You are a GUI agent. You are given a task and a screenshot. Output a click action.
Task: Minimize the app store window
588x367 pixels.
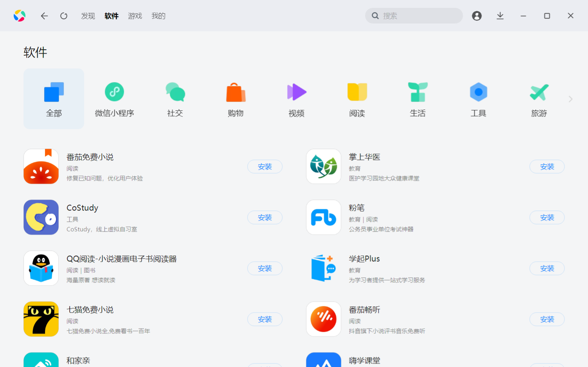523,16
